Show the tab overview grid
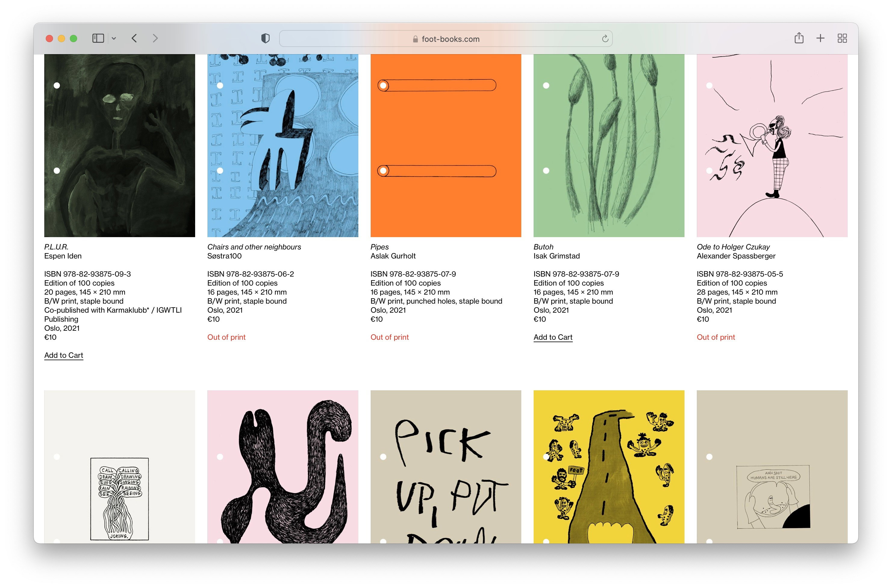The height and width of the screenshot is (588, 892). pyautogui.click(x=842, y=38)
